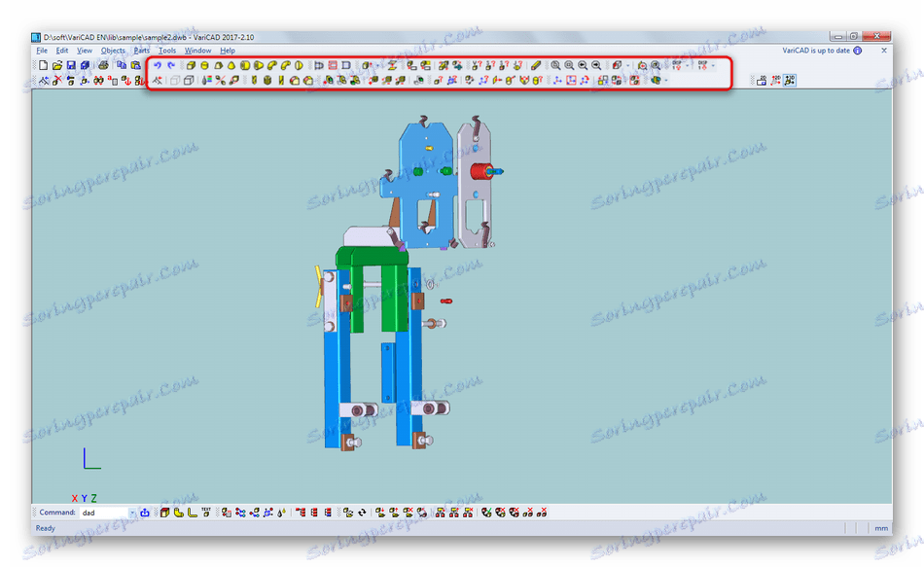Click the red scissors cut tool
The width and height of the screenshot is (924, 567).
(x=221, y=80)
